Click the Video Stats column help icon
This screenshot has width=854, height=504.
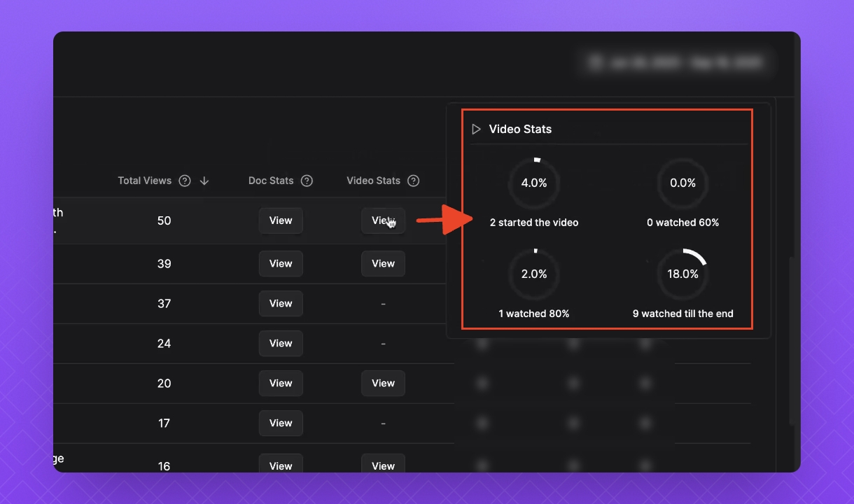(414, 181)
